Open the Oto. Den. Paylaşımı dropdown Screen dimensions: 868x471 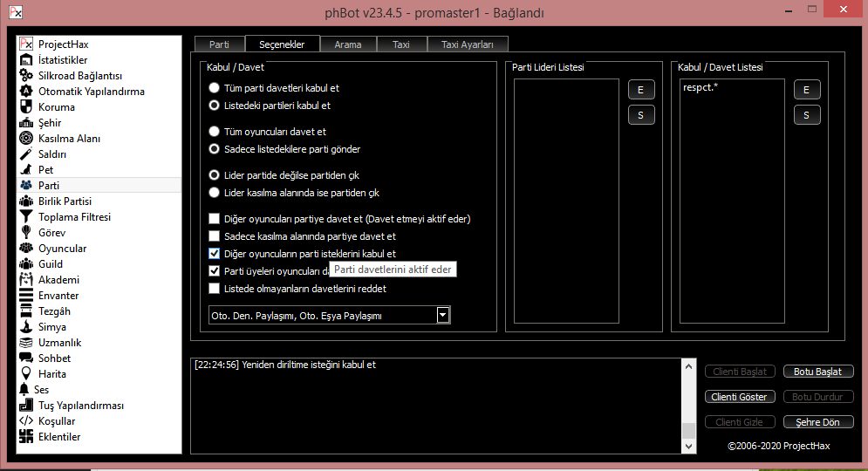[442, 316]
